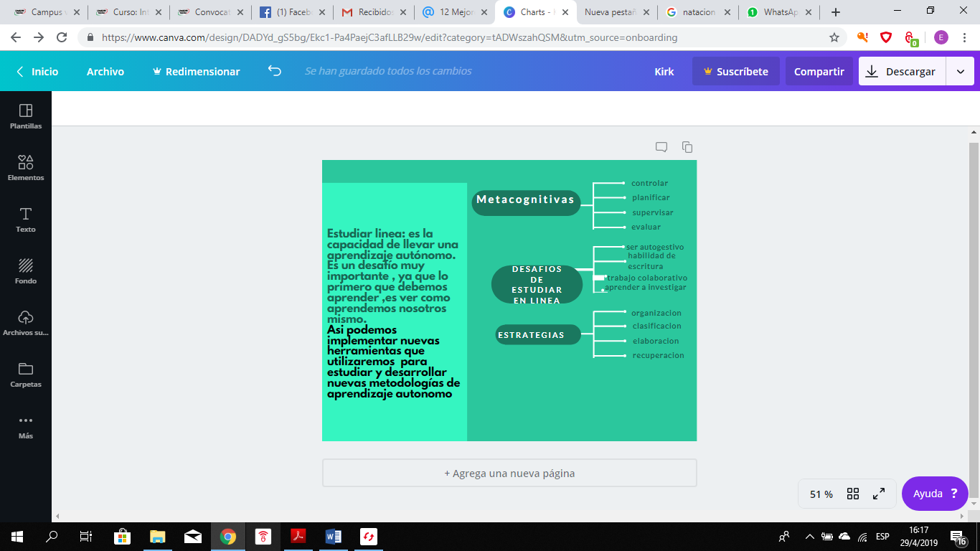
Task: Open the grid view of pages
Action: pos(853,494)
